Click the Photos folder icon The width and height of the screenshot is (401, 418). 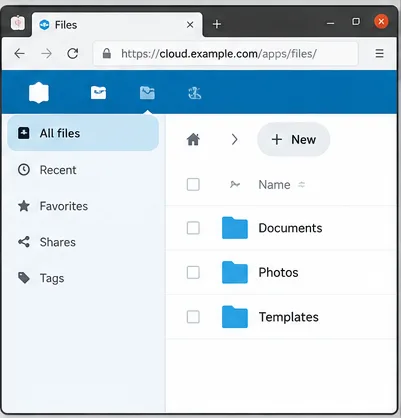point(235,272)
